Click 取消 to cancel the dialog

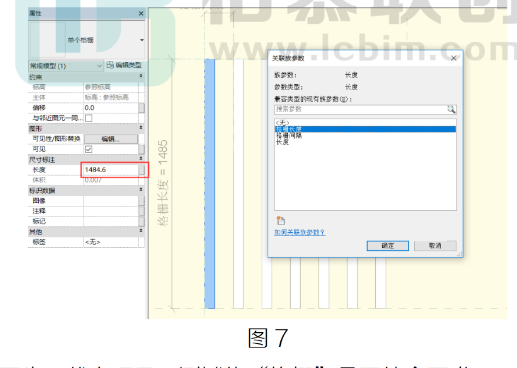[435, 246]
